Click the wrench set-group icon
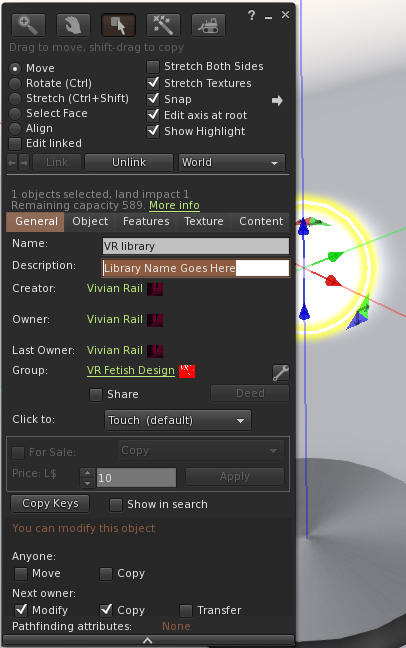Screen dimensions: 406x648 tap(281, 373)
